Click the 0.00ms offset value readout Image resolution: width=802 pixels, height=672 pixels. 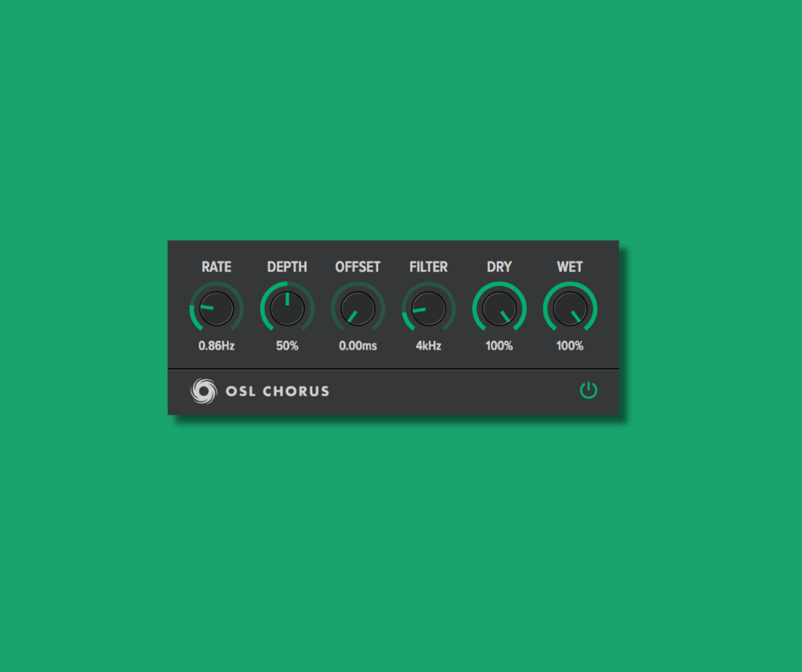pos(357,346)
